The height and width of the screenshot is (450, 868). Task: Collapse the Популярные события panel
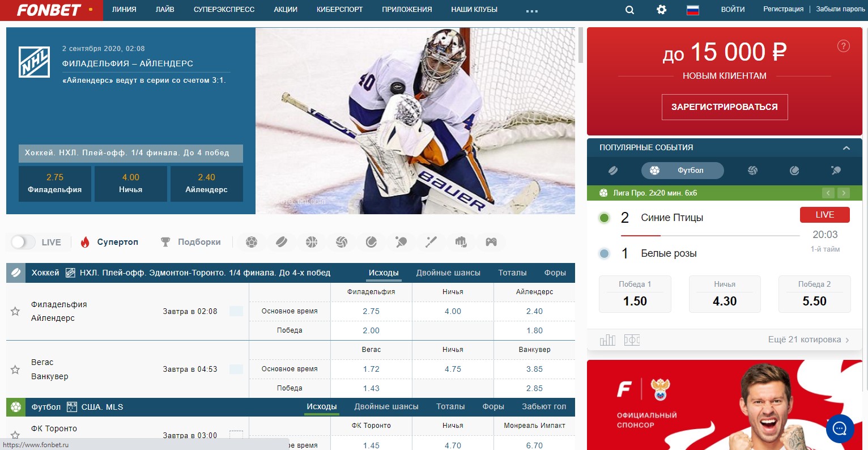pos(846,148)
